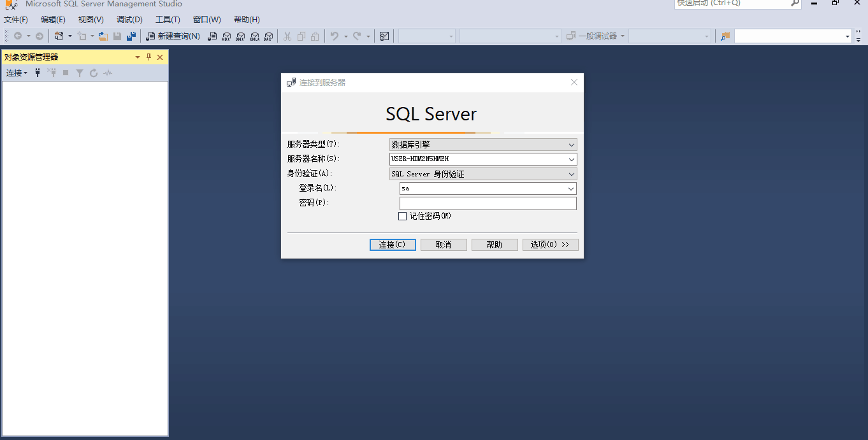The width and height of the screenshot is (868, 440).
Task: Click the Disconnect plug icon in Object Explorer
Action: pyautogui.click(x=52, y=73)
